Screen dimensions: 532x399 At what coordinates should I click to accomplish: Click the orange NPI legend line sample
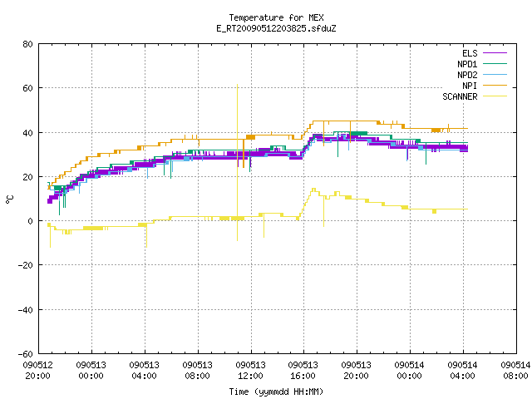pos(495,86)
